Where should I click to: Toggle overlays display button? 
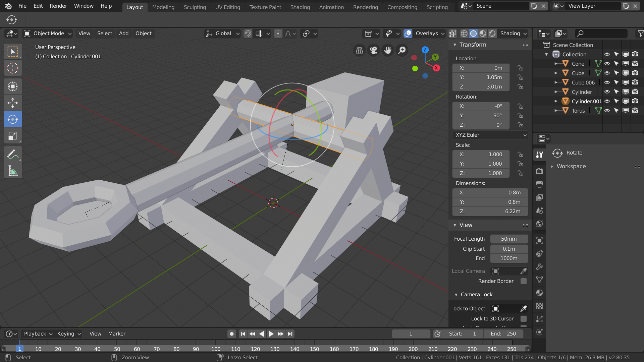coord(408,34)
